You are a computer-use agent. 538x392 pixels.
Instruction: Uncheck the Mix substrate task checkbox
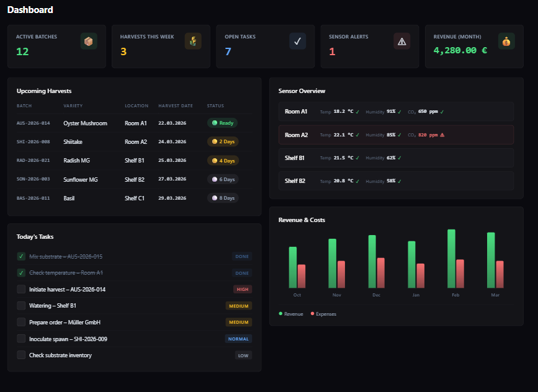(21, 256)
